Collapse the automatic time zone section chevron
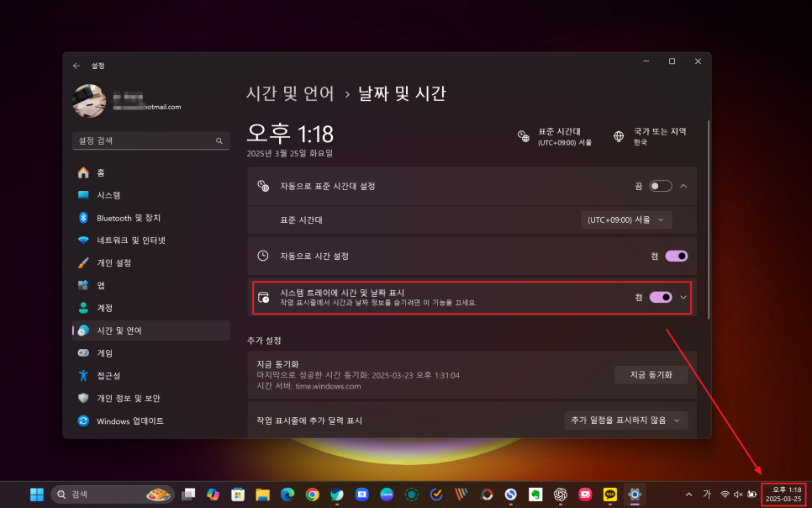Viewport: 812px width, 508px height. pyautogui.click(x=683, y=186)
